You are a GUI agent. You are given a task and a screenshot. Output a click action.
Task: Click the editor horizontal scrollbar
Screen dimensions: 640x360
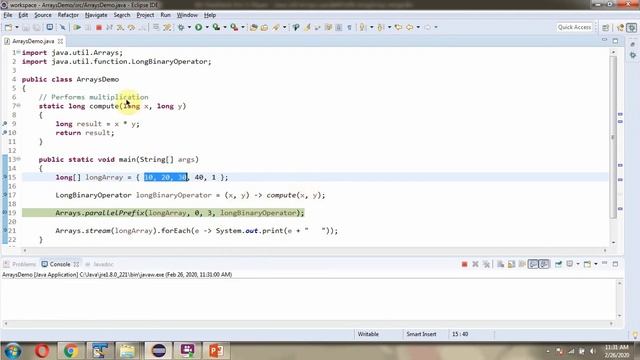coord(314,250)
